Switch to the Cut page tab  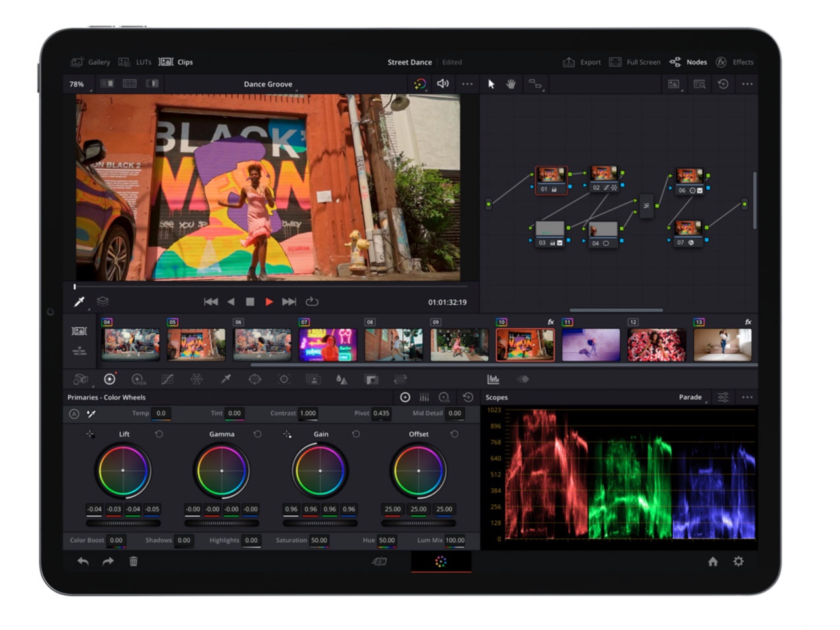(x=380, y=561)
